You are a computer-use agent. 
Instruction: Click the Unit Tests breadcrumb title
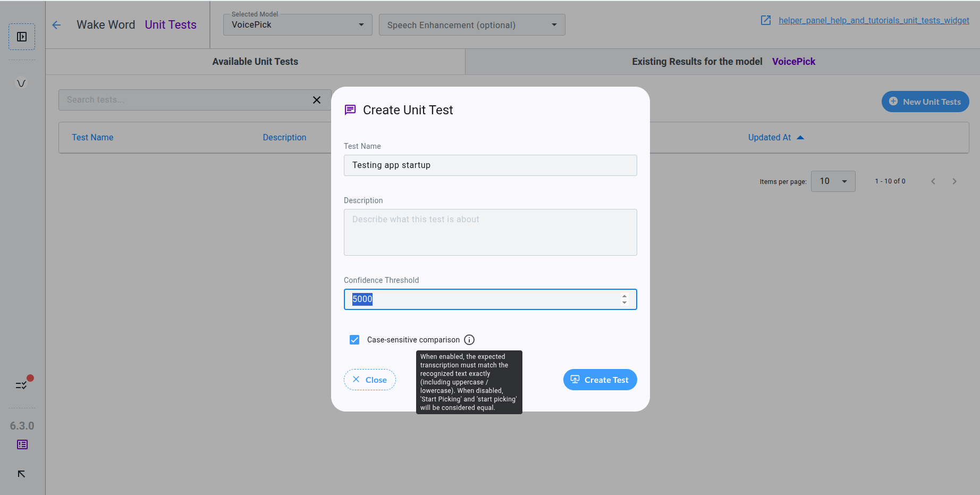point(171,25)
